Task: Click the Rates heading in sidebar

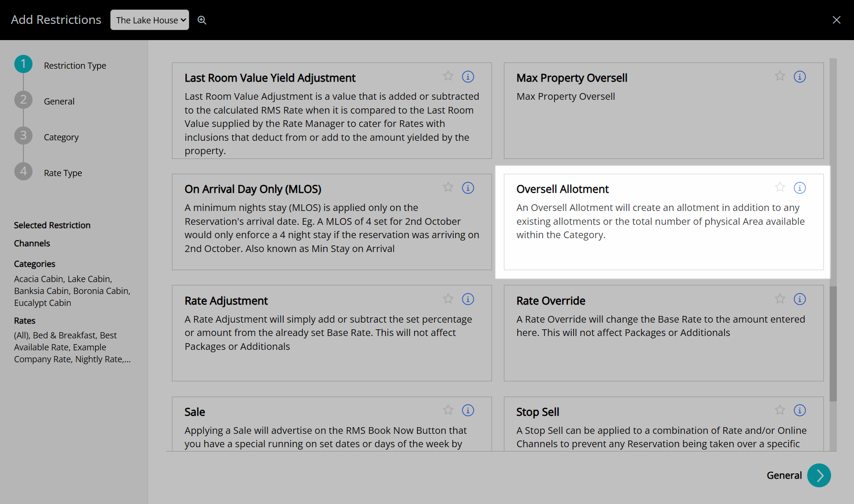Action: click(25, 321)
